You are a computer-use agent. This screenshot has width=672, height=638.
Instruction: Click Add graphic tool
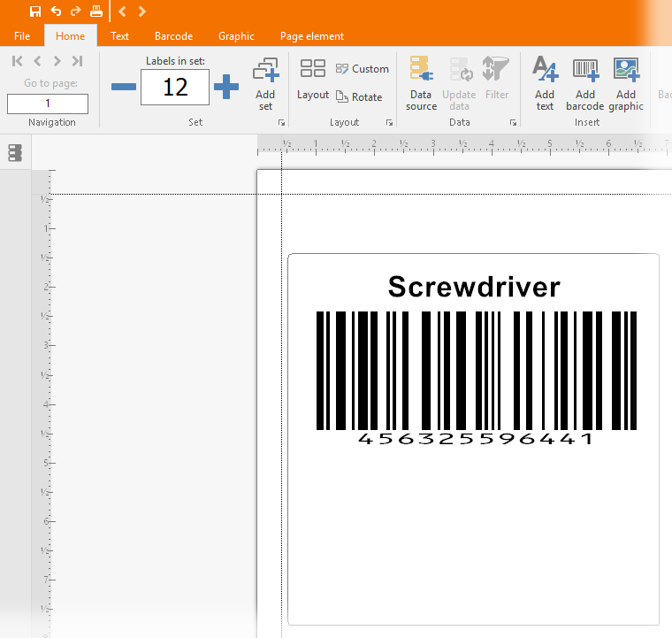pos(626,84)
